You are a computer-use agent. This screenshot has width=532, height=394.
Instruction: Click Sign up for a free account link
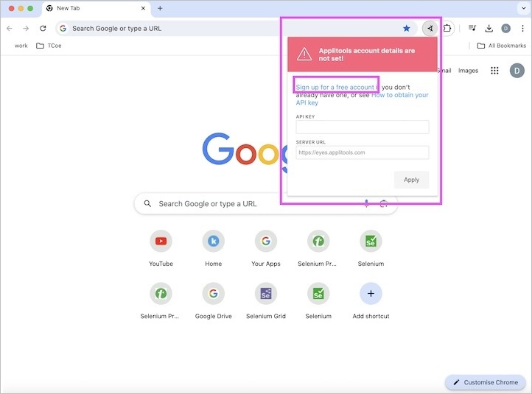pos(335,87)
